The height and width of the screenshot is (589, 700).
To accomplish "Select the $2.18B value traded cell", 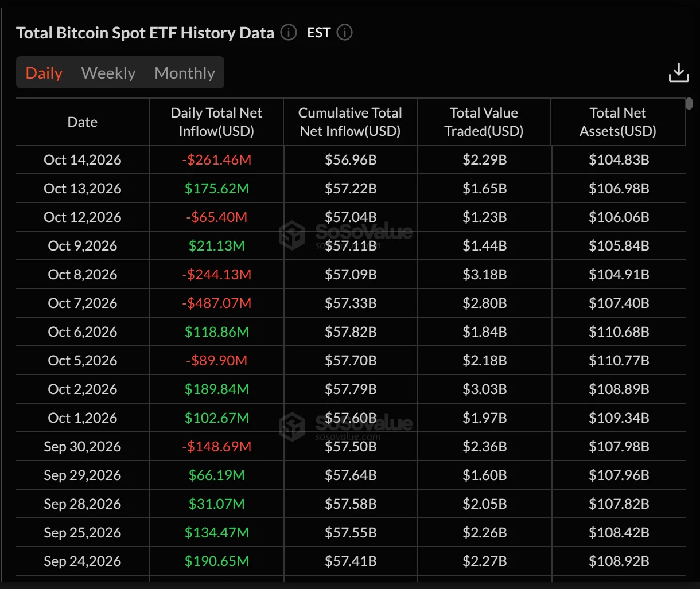I will [x=484, y=360].
